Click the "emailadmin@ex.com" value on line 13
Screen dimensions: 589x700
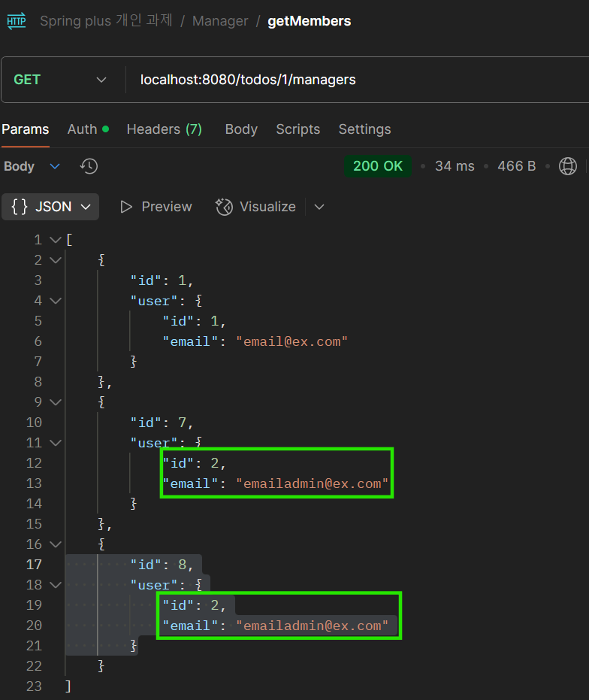coord(312,483)
